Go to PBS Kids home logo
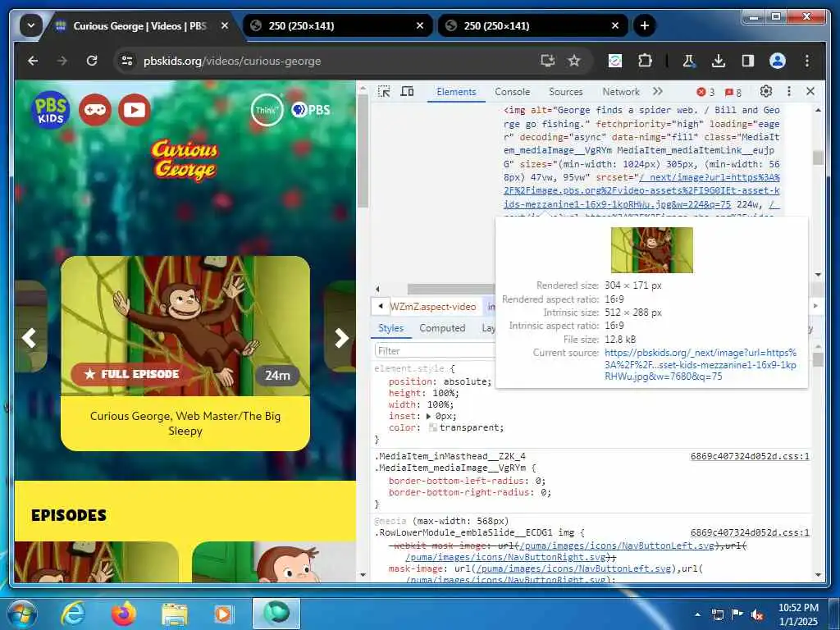This screenshot has height=630, width=840. 51,110
